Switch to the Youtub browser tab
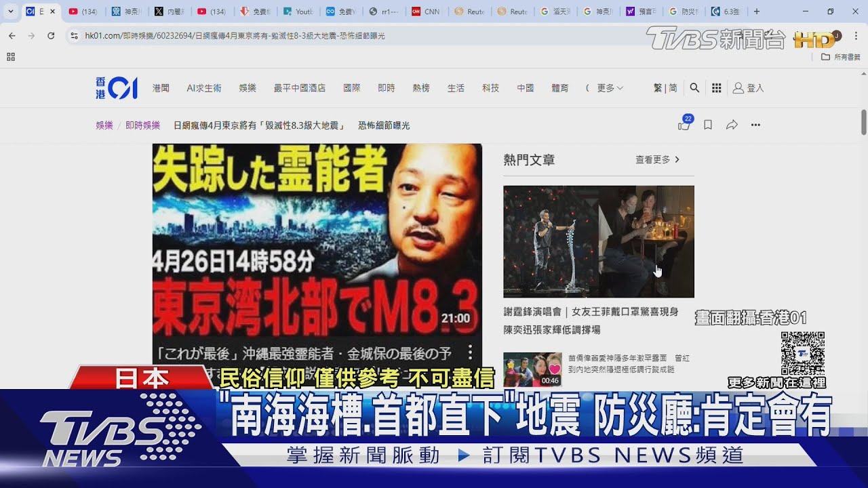This screenshot has width=868, height=488. click(297, 12)
